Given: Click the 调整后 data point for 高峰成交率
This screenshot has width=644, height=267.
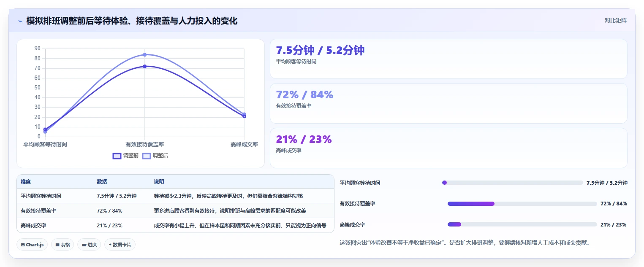Looking at the screenshot, I should coord(244,114).
